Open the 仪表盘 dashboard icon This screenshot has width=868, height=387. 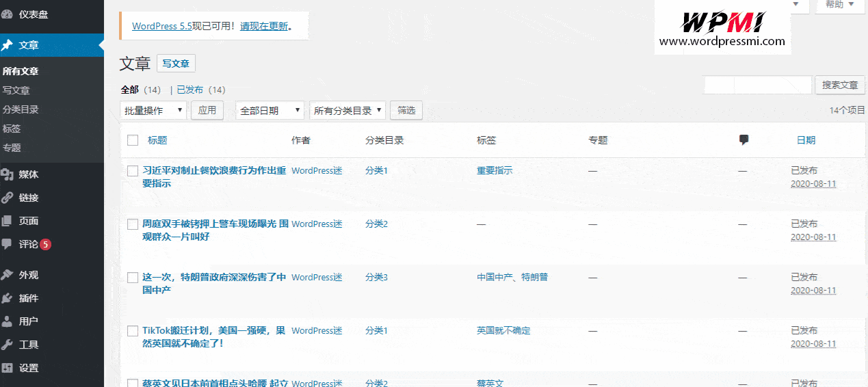click(8, 14)
